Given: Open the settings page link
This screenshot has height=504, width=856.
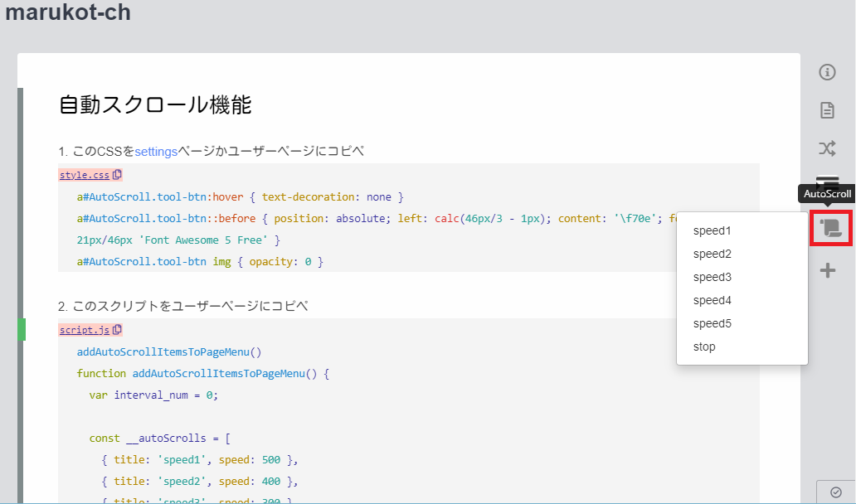Looking at the screenshot, I should (154, 152).
